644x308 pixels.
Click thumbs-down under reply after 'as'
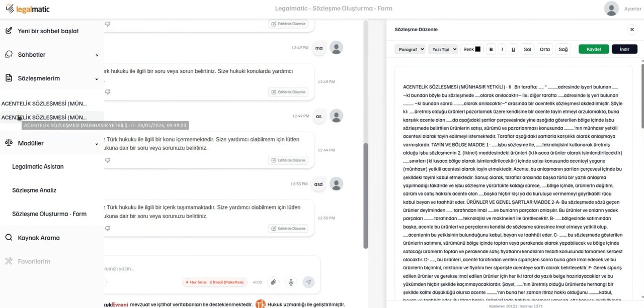(108, 160)
